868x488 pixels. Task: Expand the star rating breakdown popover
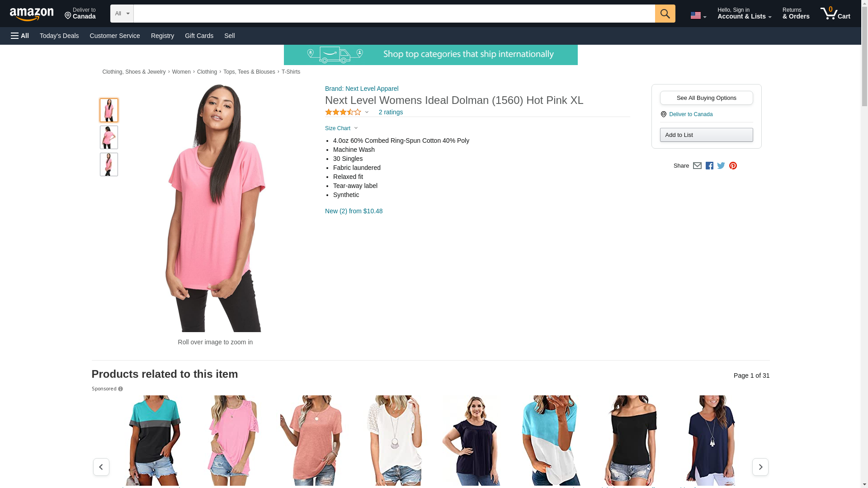point(347,112)
